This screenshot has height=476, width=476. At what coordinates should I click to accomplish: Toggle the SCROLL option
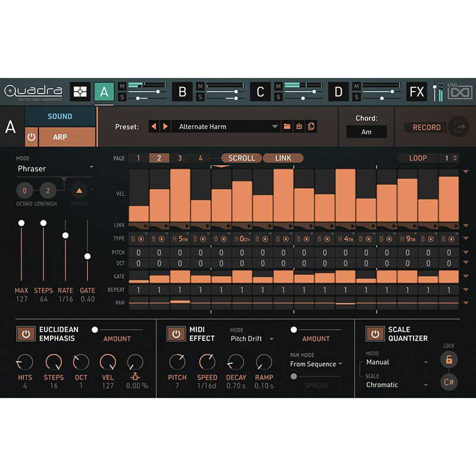click(242, 158)
